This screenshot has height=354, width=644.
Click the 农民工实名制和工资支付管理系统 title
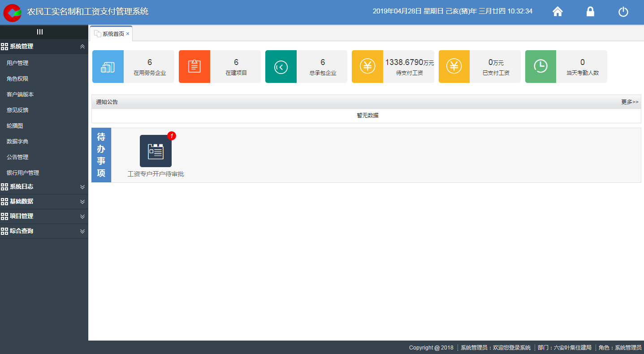click(x=88, y=12)
